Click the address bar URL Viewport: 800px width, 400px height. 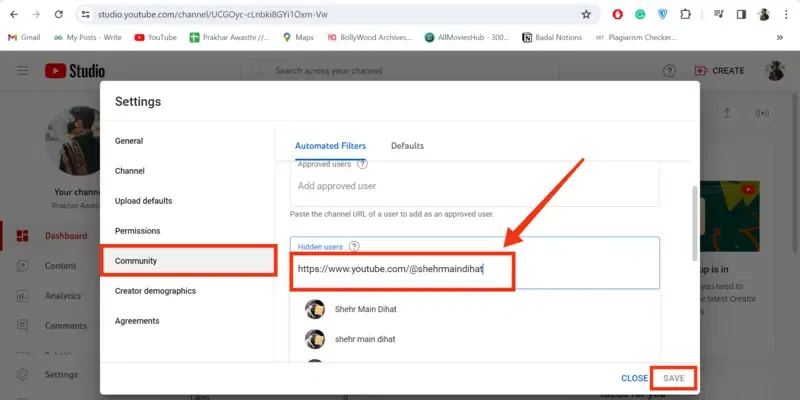(213, 14)
